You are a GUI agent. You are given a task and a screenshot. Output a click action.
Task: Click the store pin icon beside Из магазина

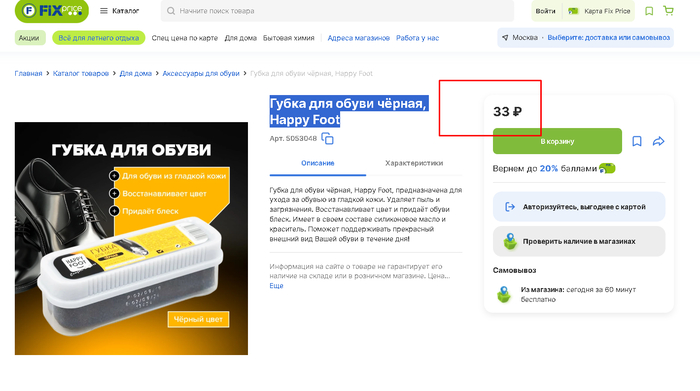(x=504, y=295)
